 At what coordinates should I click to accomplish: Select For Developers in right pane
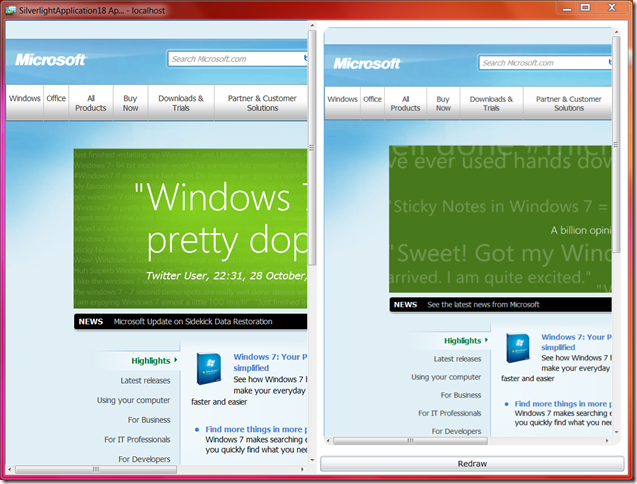tap(456, 431)
